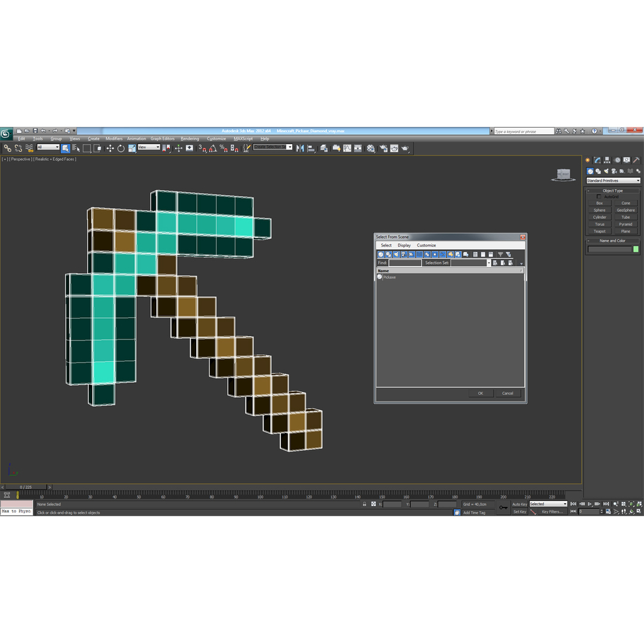Click Cancel in Select From Scene
The width and height of the screenshot is (644, 644).
tap(507, 393)
